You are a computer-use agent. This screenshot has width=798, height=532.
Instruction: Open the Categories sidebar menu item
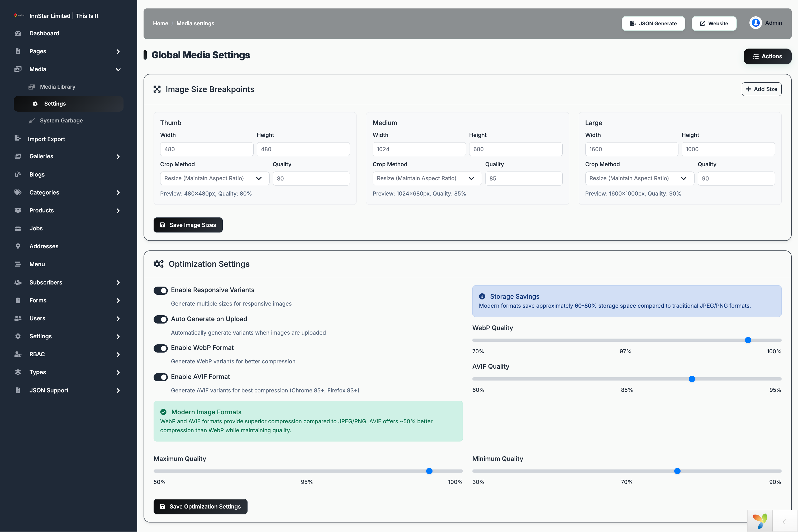tap(68, 192)
